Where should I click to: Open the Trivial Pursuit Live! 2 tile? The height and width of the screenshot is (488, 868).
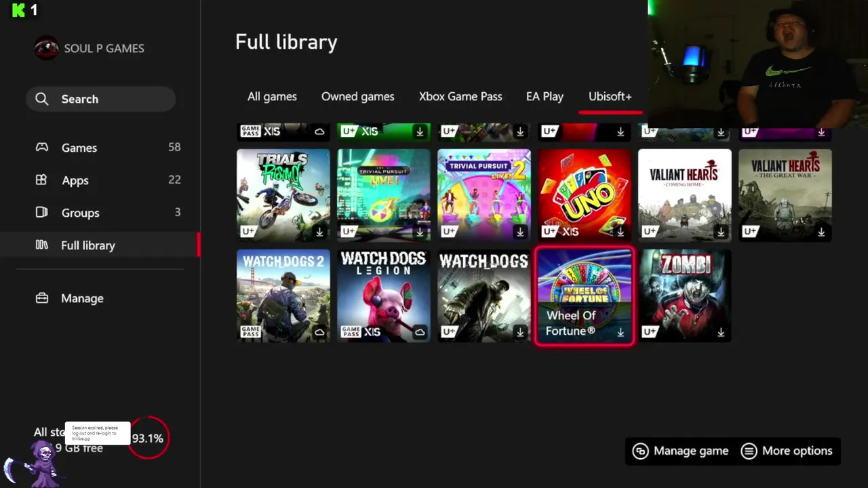(x=484, y=195)
